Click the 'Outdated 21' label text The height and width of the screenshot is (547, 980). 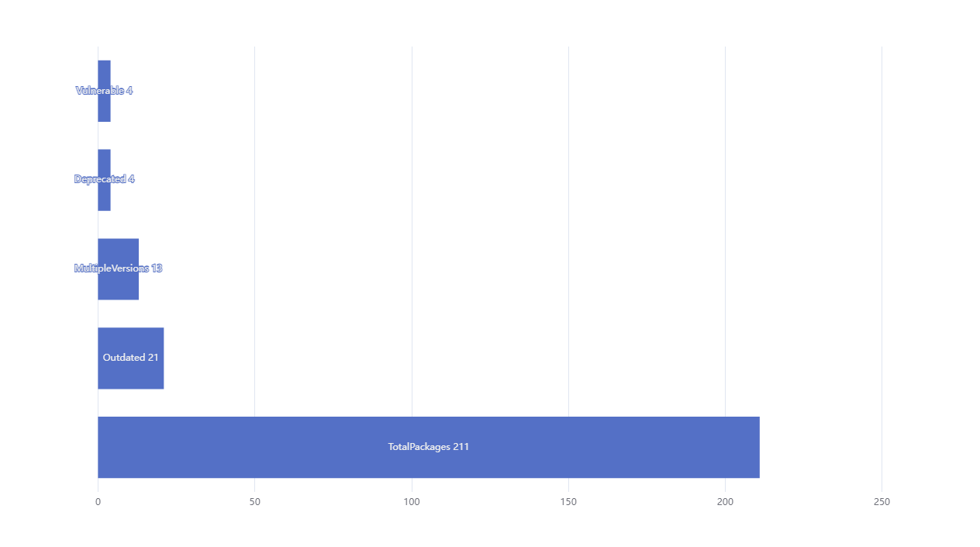pos(130,358)
